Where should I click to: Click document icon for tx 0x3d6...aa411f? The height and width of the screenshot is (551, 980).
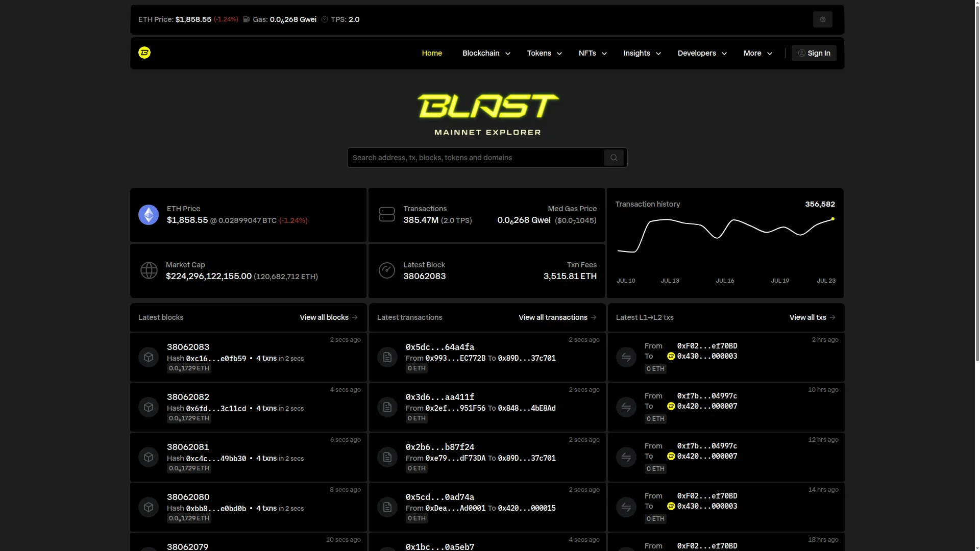387,407
